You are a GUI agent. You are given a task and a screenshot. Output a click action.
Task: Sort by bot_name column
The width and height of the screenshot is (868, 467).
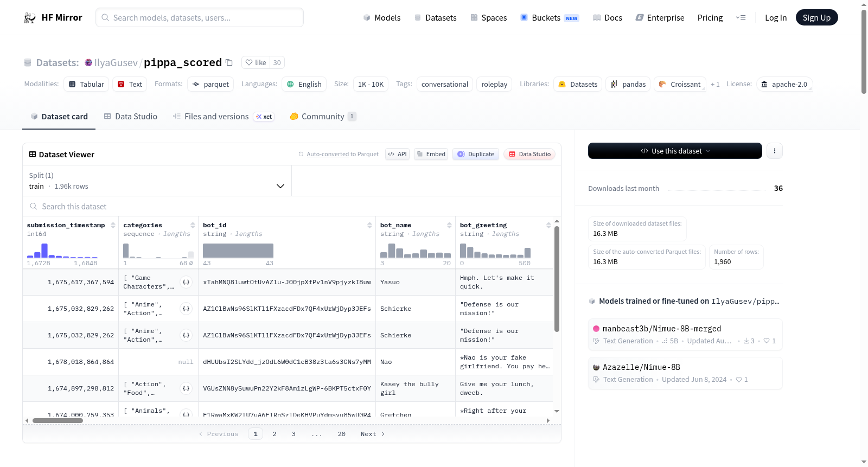coord(449,225)
